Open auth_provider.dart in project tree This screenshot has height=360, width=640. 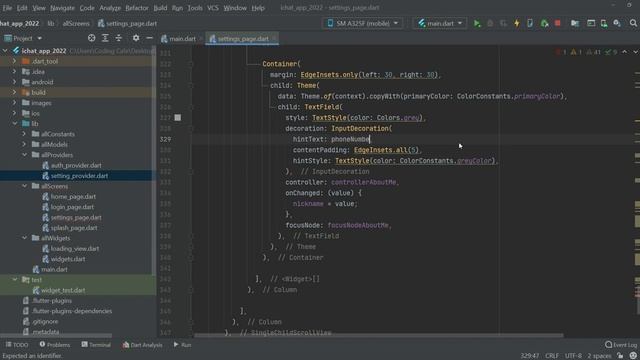point(76,165)
